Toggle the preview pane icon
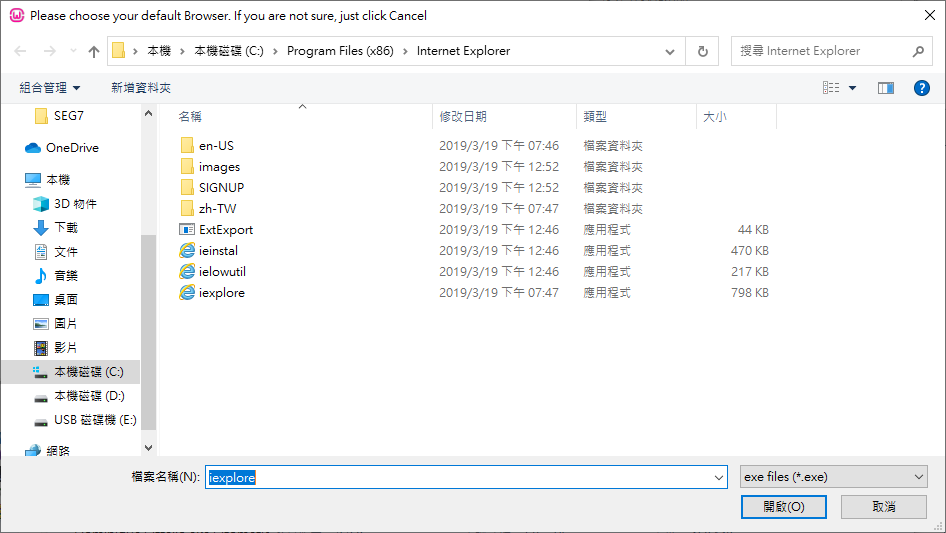This screenshot has width=946, height=533. tap(886, 88)
